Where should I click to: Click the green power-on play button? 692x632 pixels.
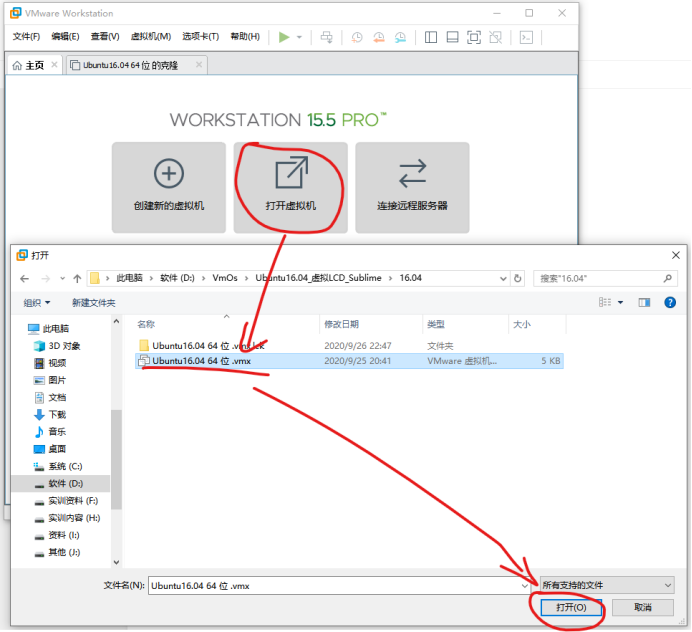pyautogui.click(x=284, y=37)
